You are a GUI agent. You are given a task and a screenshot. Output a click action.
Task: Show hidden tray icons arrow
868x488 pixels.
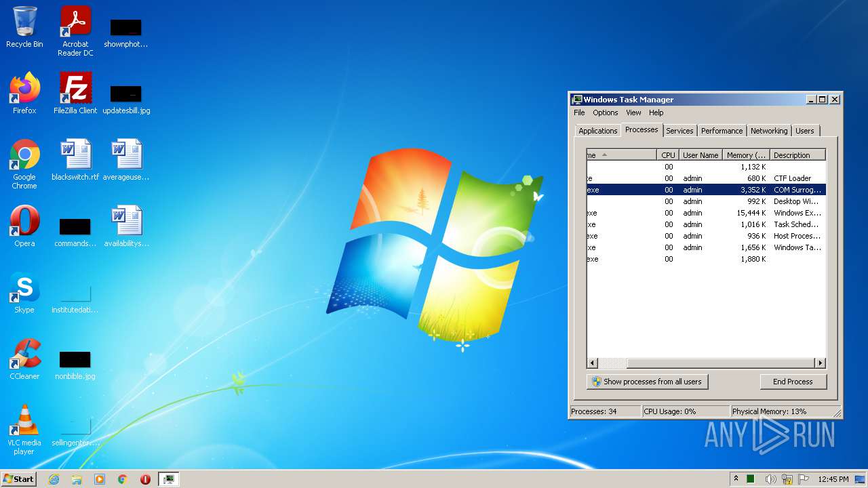(736, 479)
